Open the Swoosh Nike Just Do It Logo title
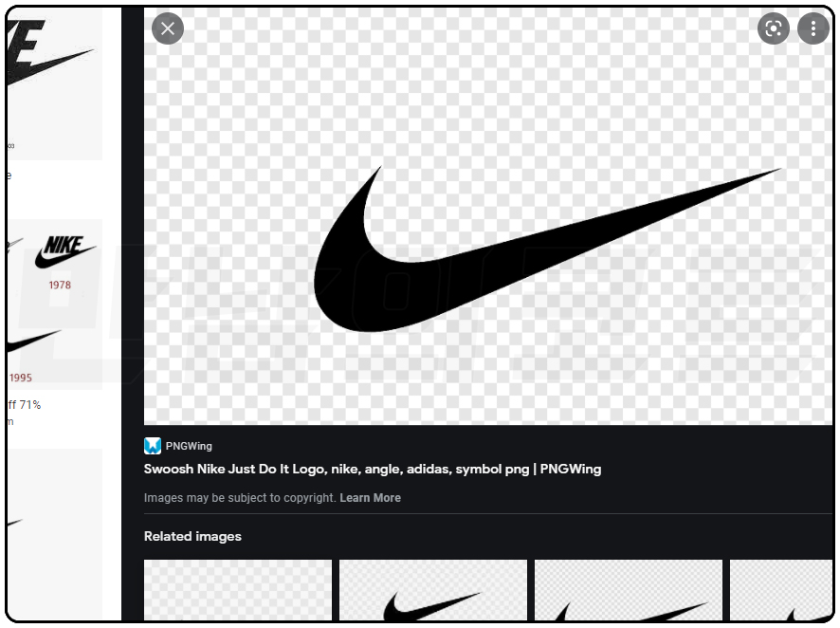The image size is (840, 628). [x=373, y=469]
